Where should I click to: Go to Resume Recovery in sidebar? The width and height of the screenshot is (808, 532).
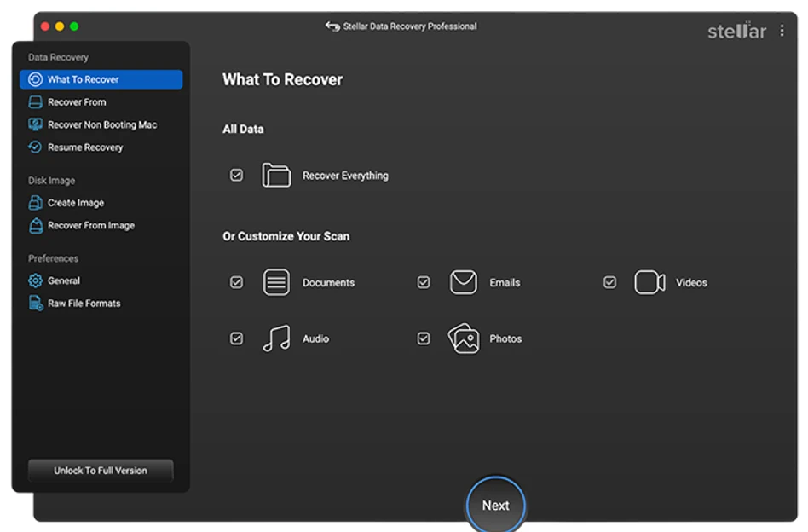pyautogui.click(x=84, y=147)
